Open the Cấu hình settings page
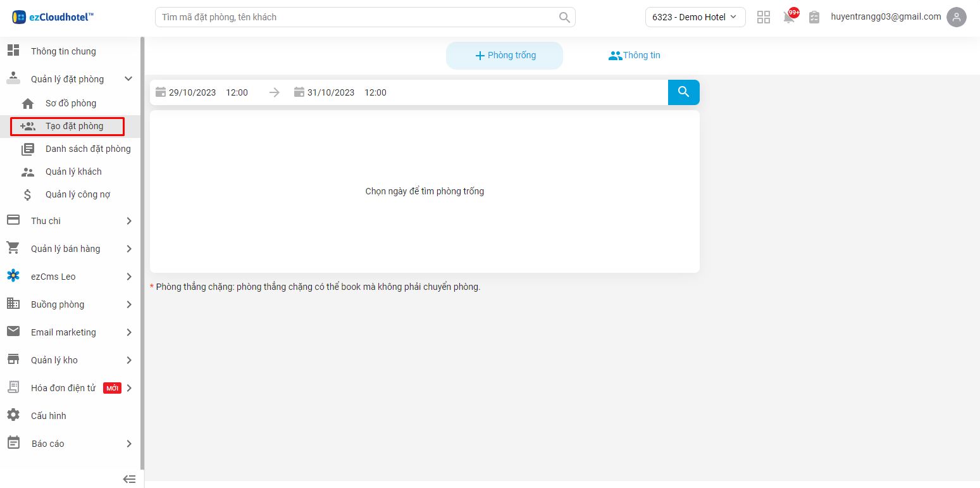The height and width of the screenshot is (488, 980). (x=48, y=416)
